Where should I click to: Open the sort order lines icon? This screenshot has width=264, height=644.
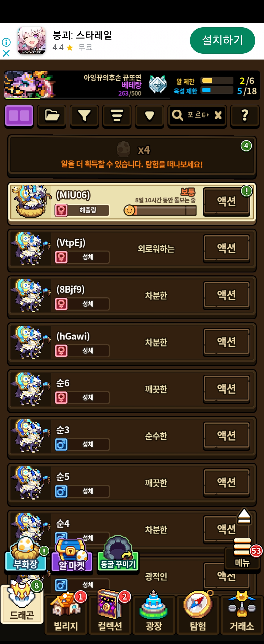click(117, 116)
